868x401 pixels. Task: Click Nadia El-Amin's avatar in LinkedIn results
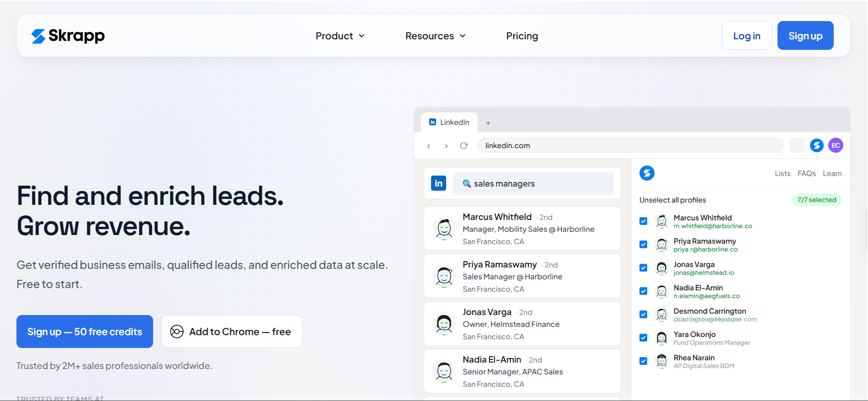point(444,371)
